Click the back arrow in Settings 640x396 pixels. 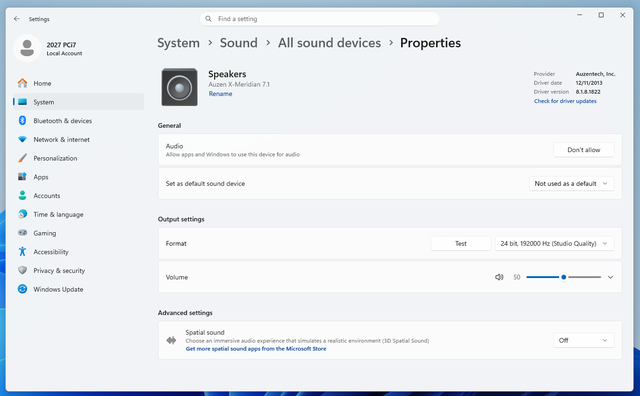(x=17, y=19)
